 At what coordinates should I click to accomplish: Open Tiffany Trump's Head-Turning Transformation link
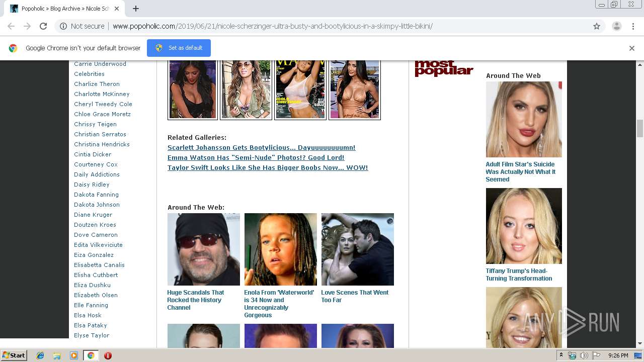519,275
